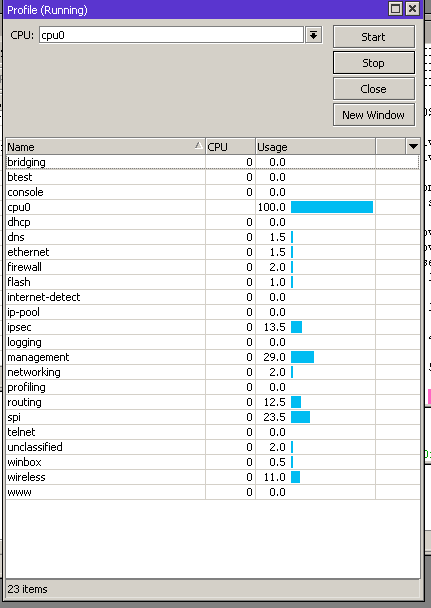Select the internet-detect row
This screenshot has width=431, height=608.
pyautogui.click(x=213, y=297)
